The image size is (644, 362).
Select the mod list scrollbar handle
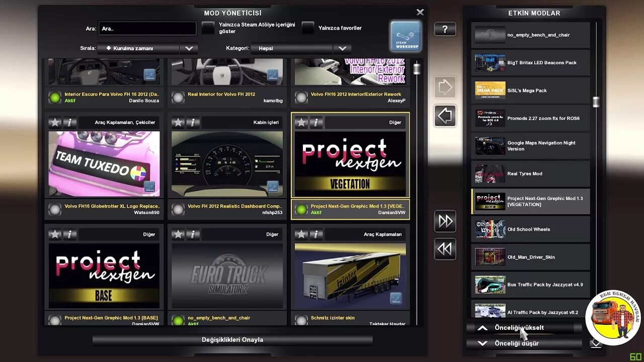click(417, 68)
